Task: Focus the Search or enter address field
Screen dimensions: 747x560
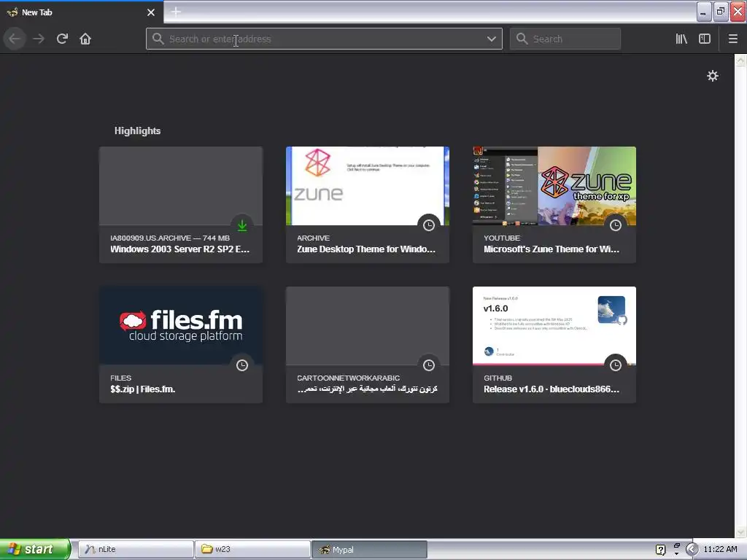Action: pos(324,39)
